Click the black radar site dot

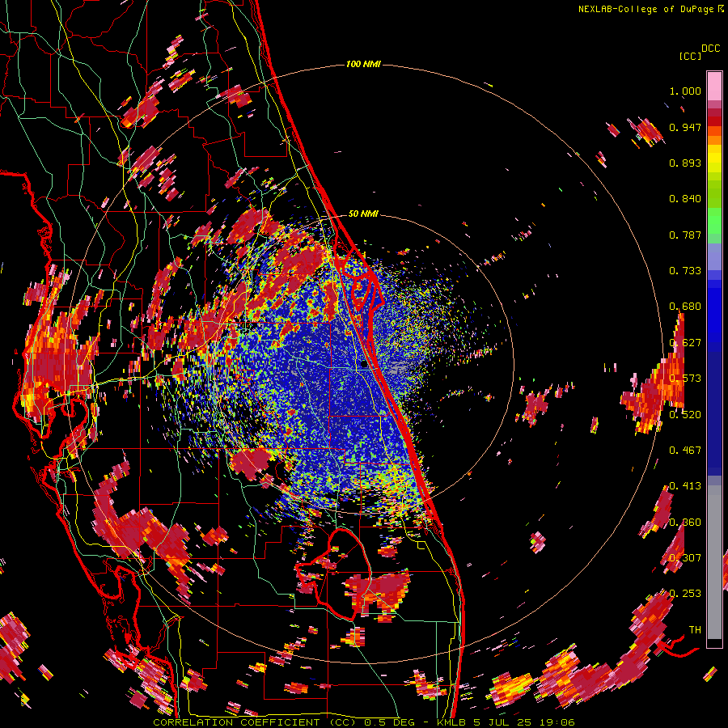[x=363, y=365]
